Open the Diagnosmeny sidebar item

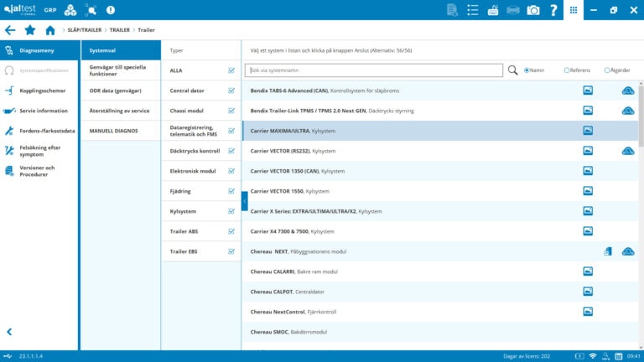[39, 50]
